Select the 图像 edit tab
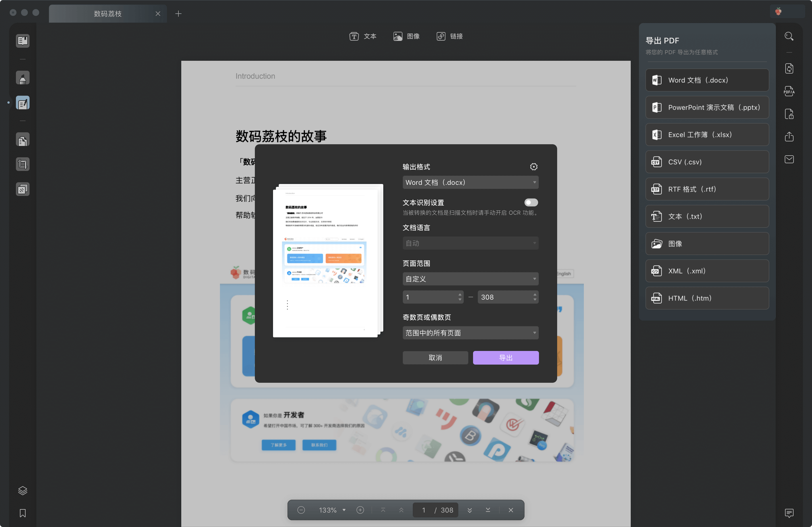This screenshot has width=812, height=527. (406, 36)
